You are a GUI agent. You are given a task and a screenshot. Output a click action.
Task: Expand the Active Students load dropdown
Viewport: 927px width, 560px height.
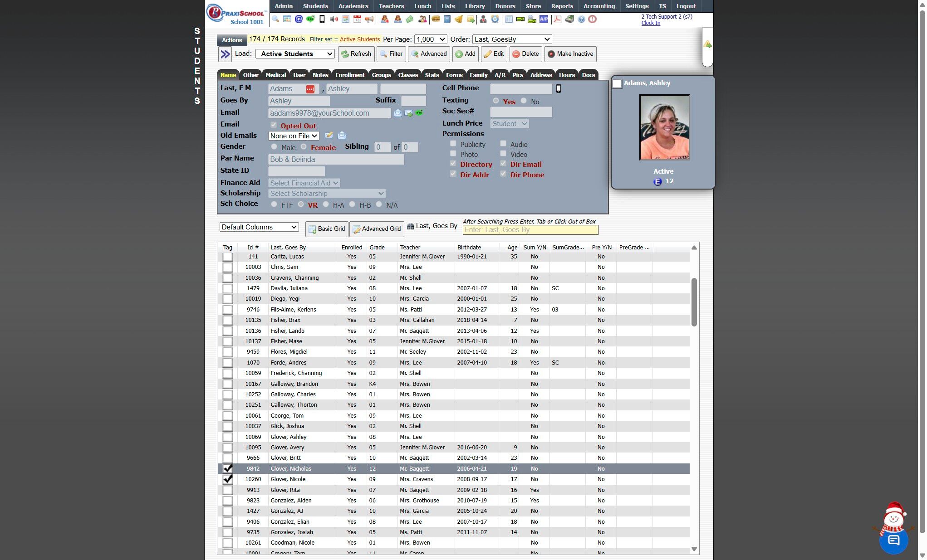point(295,54)
